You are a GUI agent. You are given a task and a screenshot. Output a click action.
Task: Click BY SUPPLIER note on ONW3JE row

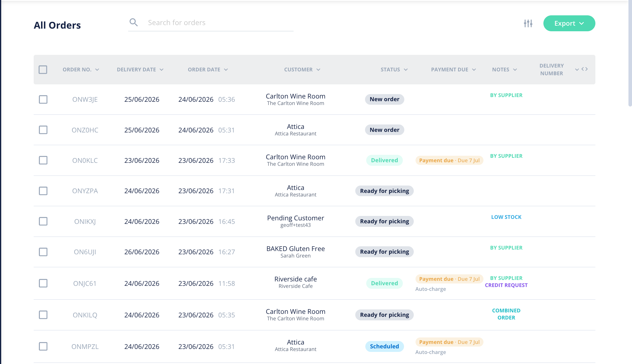pyautogui.click(x=506, y=95)
